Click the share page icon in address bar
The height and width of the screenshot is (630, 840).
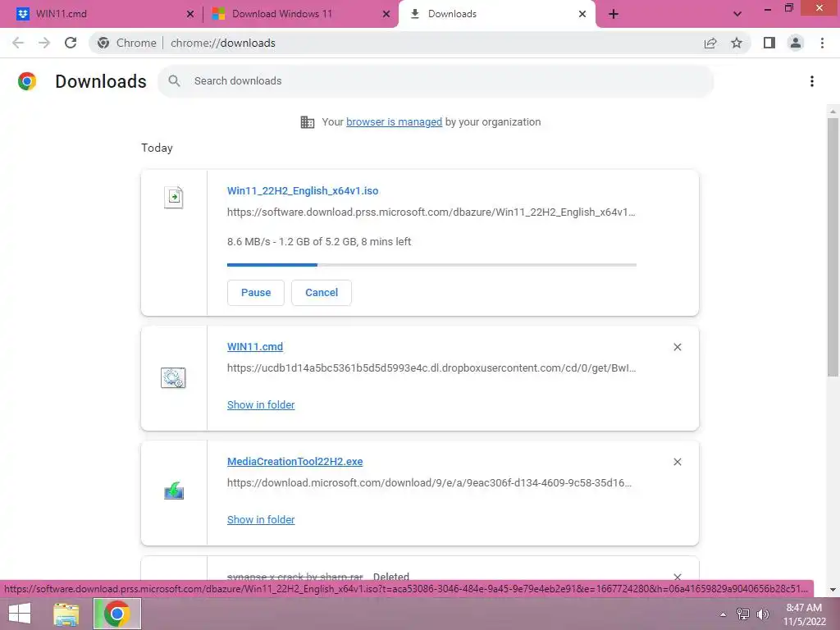click(x=710, y=43)
